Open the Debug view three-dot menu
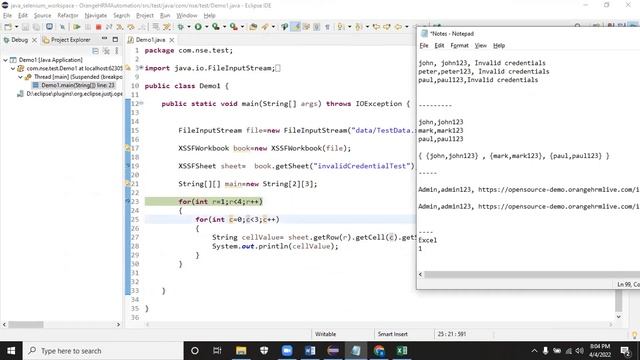 click(x=117, y=51)
